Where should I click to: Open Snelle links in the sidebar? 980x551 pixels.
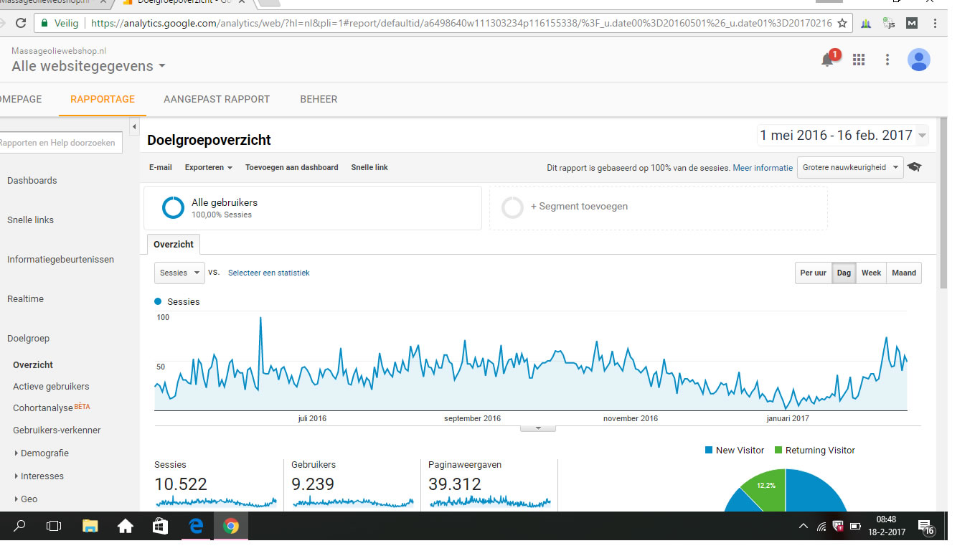[30, 220]
